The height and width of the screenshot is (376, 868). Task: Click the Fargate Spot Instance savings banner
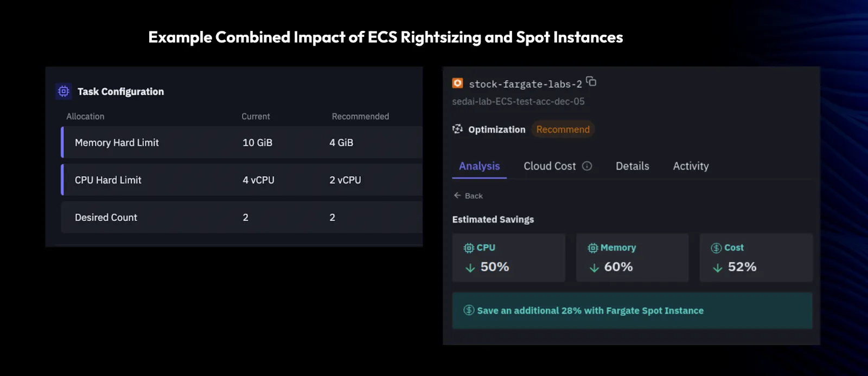pos(633,310)
